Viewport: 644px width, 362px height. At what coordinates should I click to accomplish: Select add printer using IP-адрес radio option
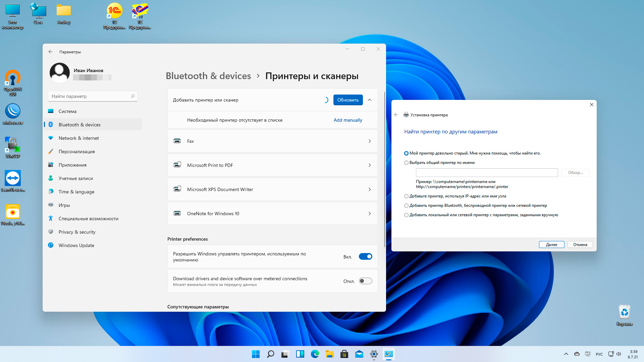pos(406,196)
